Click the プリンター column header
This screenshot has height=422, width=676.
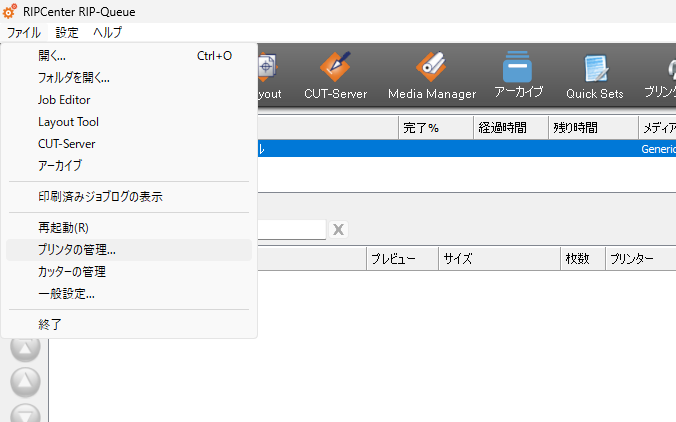pyautogui.click(x=641, y=259)
